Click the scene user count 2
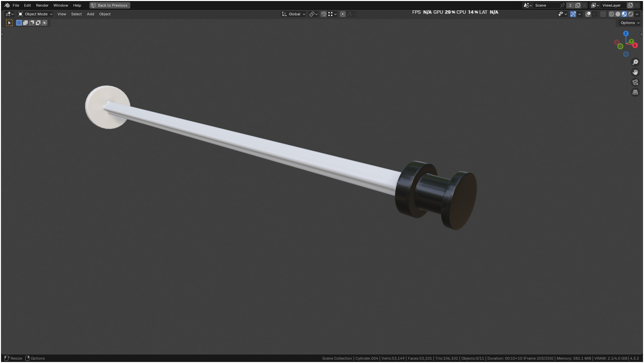The image size is (644, 363). click(570, 5)
